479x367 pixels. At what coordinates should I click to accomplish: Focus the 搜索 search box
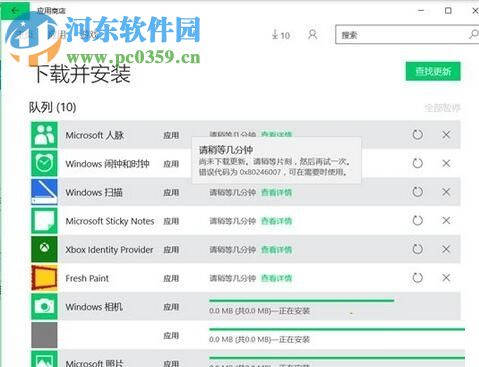click(407, 34)
